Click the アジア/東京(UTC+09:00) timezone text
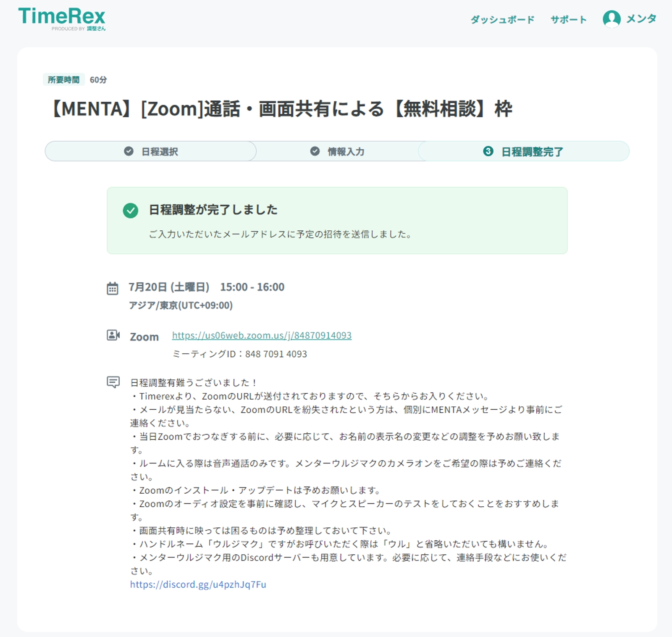672x637 pixels. click(x=181, y=305)
